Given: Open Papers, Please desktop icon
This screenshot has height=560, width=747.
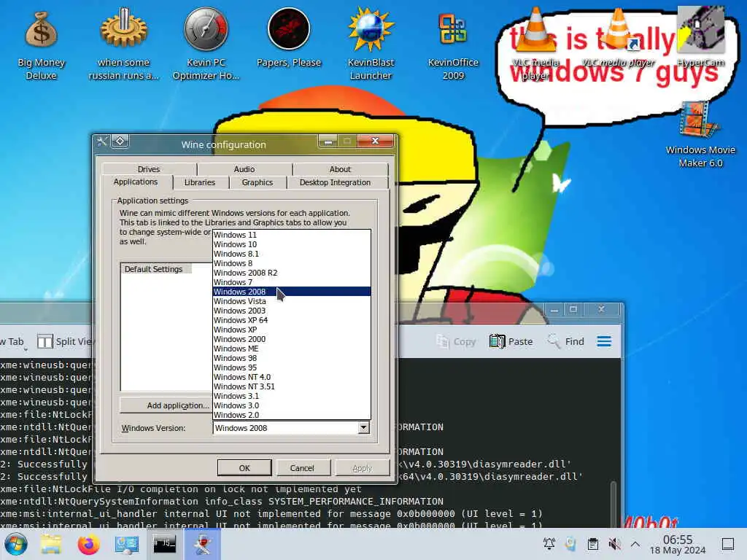Looking at the screenshot, I should pos(289,38).
